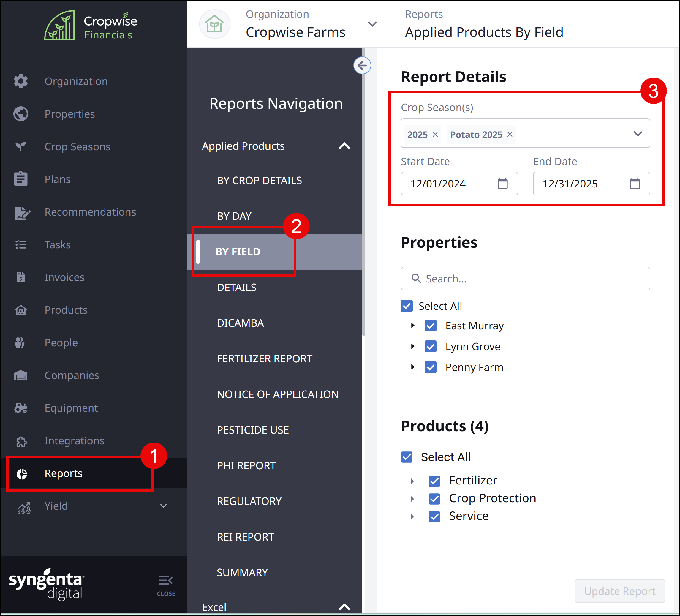Open the REGULATORY report
680x616 pixels.
coord(249,501)
